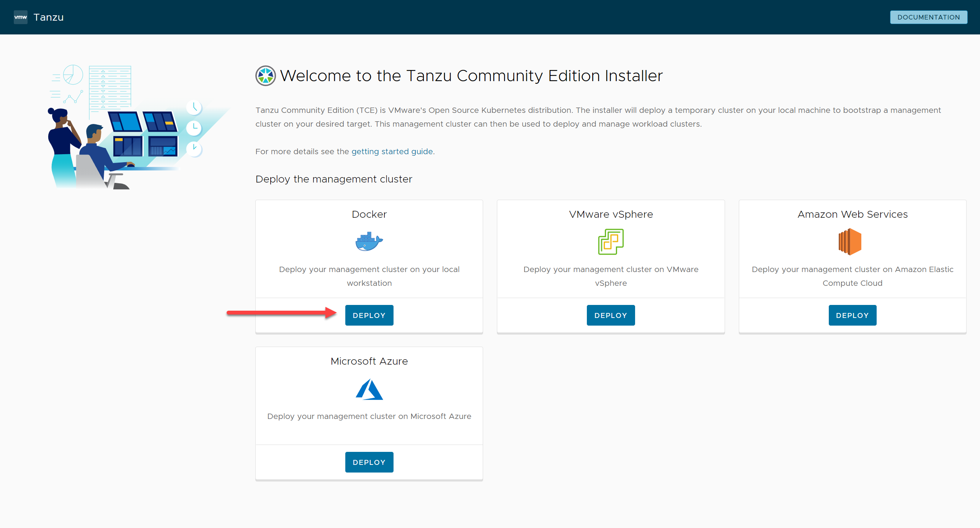Viewport: 980px width, 528px height.
Task: Click the Docker whale icon
Action: point(369,241)
